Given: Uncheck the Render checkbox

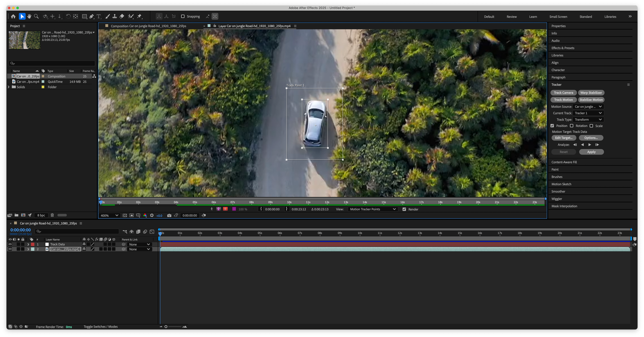Looking at the screenshot, I should click(x=404, y=209).
